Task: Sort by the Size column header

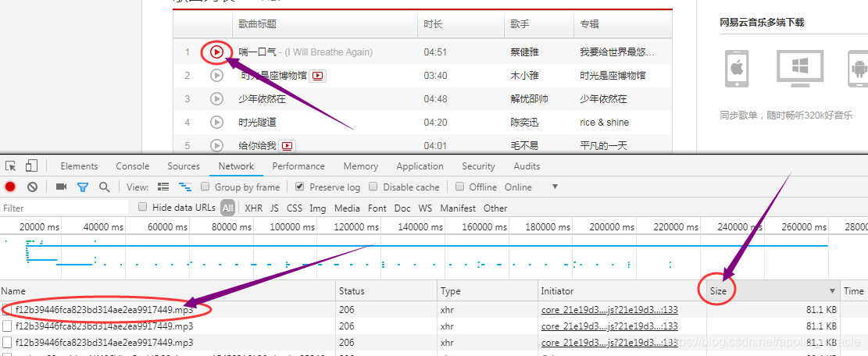Action: click(773, 290)
